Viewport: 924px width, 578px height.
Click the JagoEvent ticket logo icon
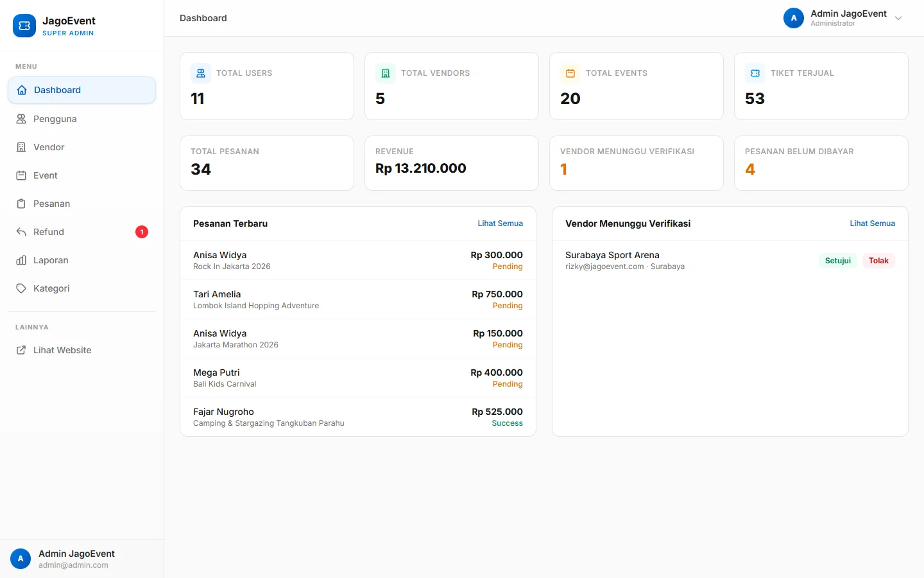pos(24,26)
